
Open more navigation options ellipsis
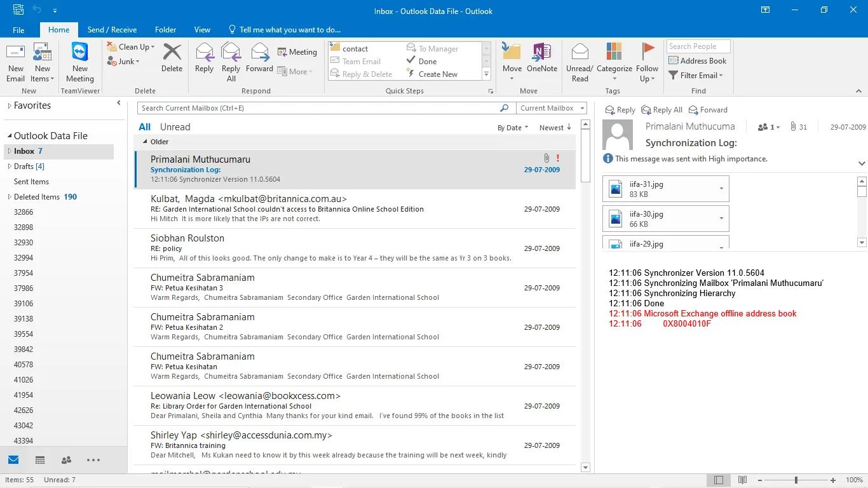tap(93, 460)
